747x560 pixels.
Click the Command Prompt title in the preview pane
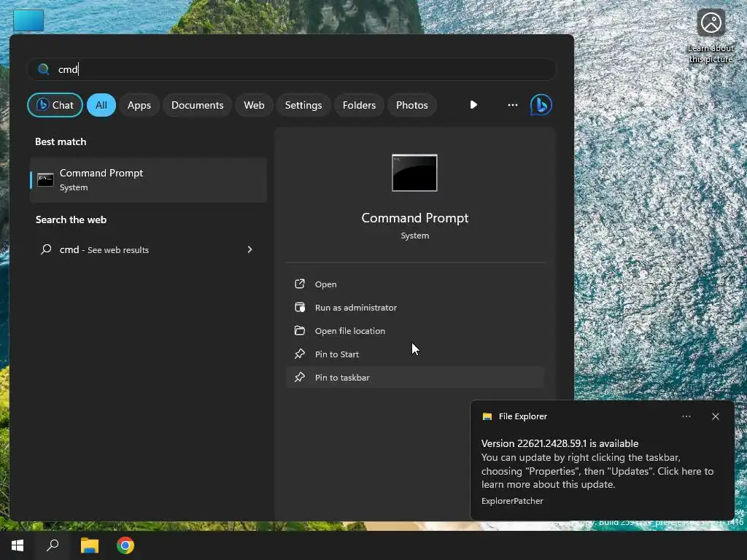tap(414, 218)
